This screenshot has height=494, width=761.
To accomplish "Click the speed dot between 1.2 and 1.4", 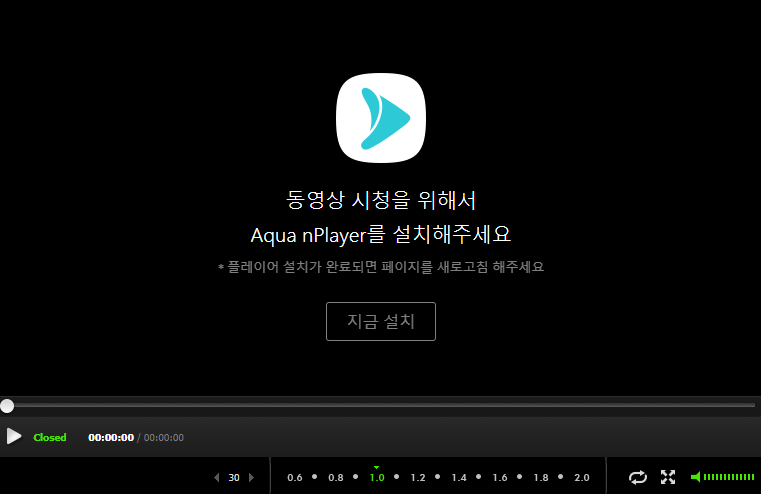I will tap(438, 477).
